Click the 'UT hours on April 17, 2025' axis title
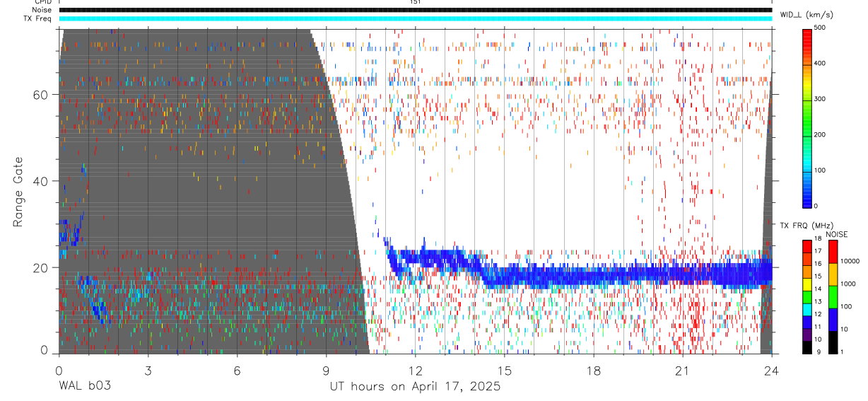 [415, 386]
